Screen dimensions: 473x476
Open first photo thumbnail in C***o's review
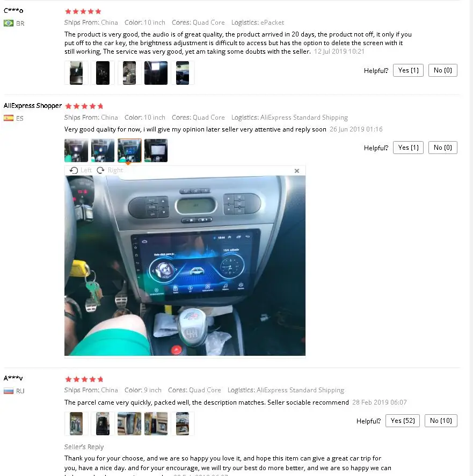(76, 73)
